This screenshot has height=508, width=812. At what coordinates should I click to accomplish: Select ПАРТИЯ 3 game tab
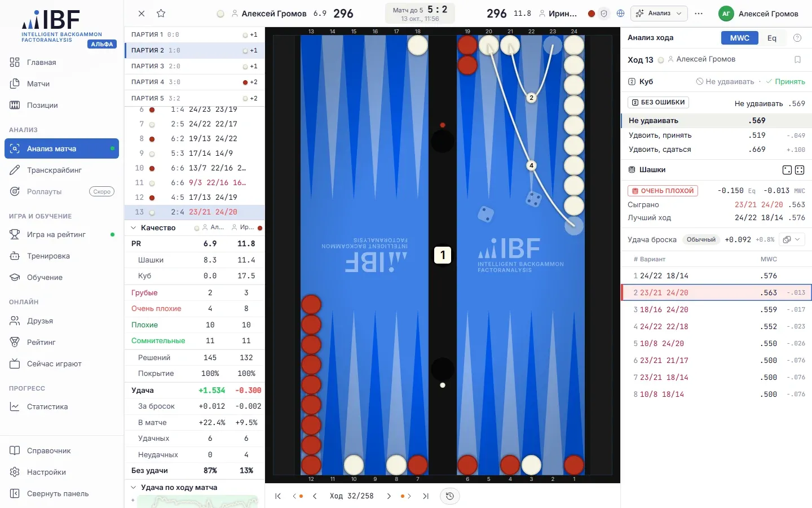tap(195, 66)
